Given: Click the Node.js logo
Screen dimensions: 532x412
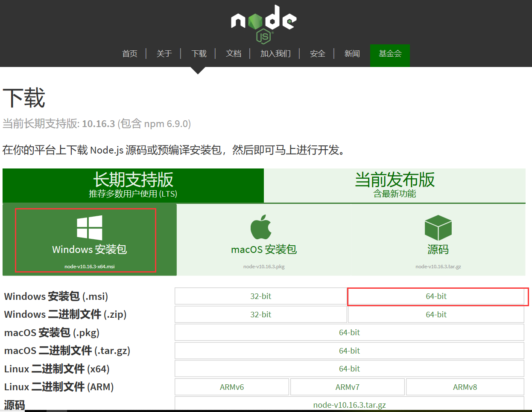Looking at the screenshot, I should click(264, 24).
